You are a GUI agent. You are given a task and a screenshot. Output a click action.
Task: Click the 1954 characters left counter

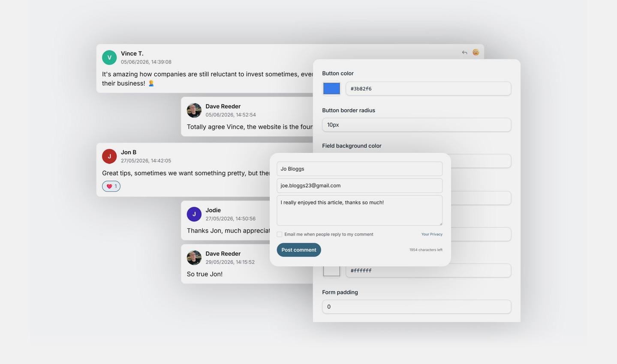[426, 250]
